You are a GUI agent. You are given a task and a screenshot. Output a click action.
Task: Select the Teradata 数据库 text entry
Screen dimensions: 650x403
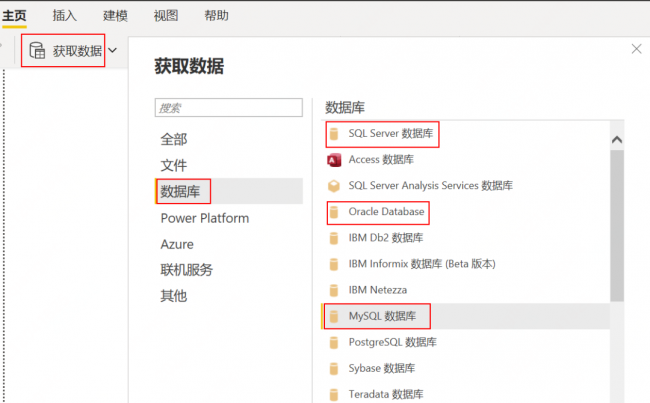click(386, 394)
